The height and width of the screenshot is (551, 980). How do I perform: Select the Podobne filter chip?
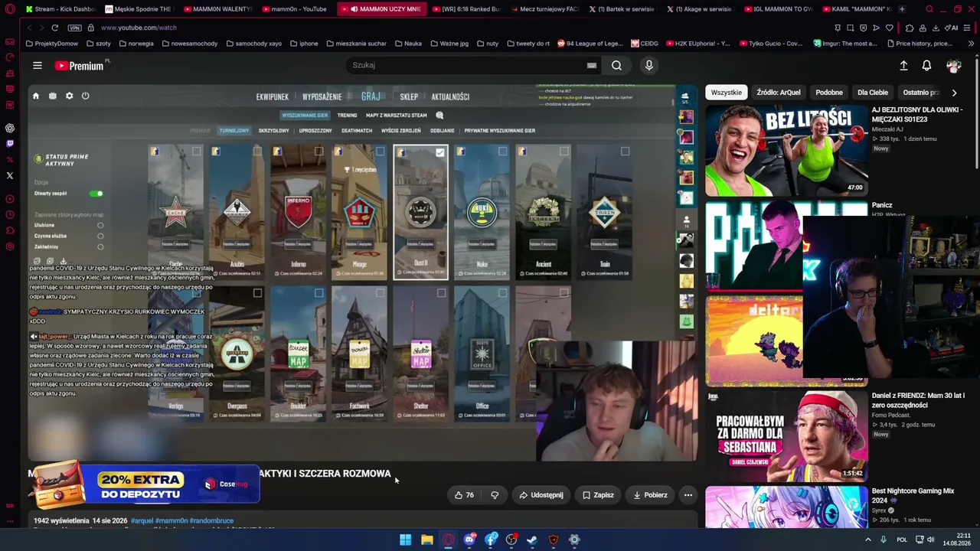pos(829,93)
